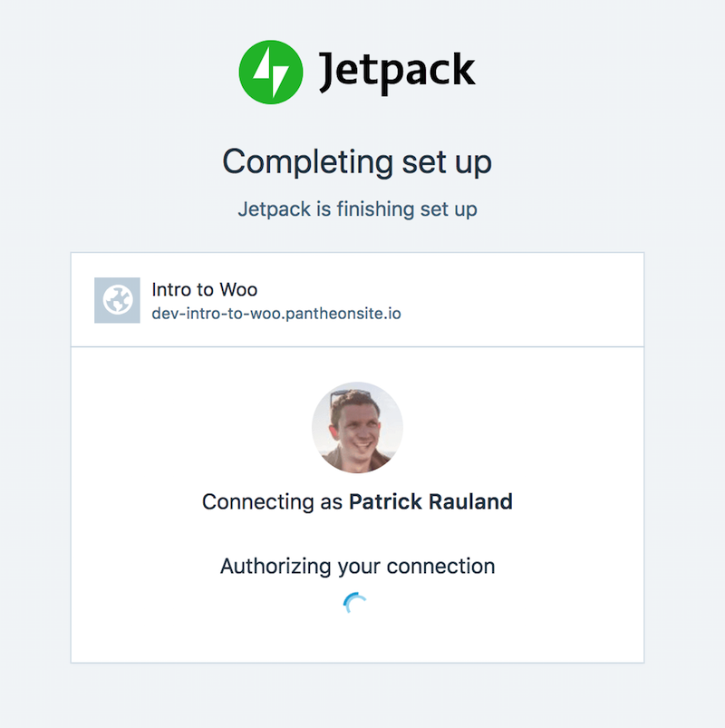Click the Authorizing your connection status text
This screenshot has height=728, width=725.
pos(357,566)
